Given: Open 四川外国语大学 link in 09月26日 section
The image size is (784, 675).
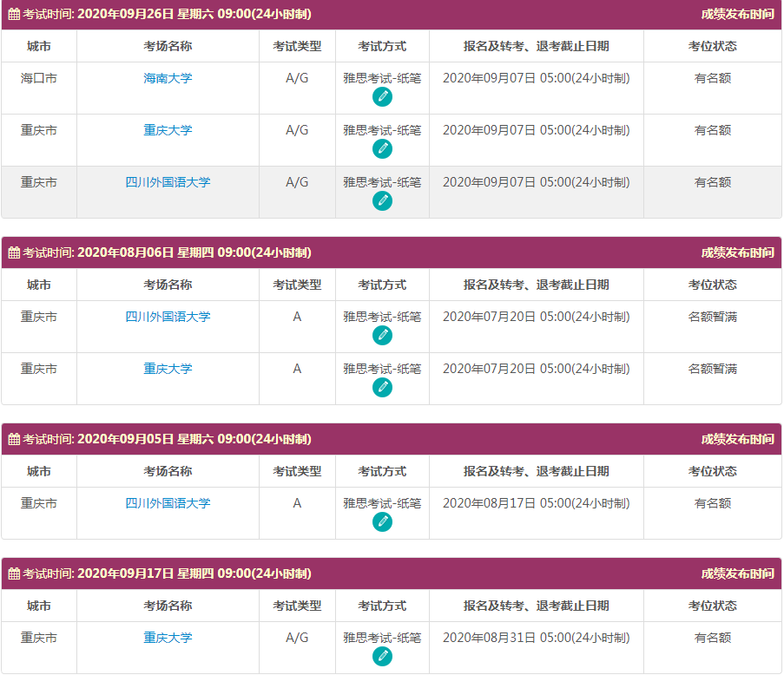Looking at the screenshot, I should [x=168, y=182].
